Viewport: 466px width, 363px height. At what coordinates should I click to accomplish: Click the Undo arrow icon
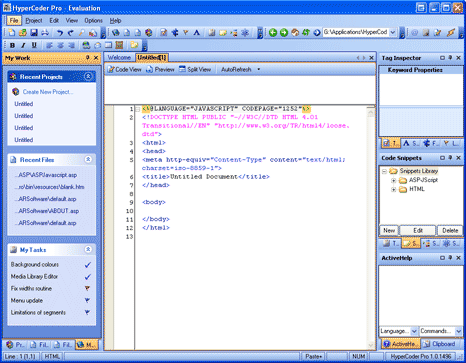(60, 33)
